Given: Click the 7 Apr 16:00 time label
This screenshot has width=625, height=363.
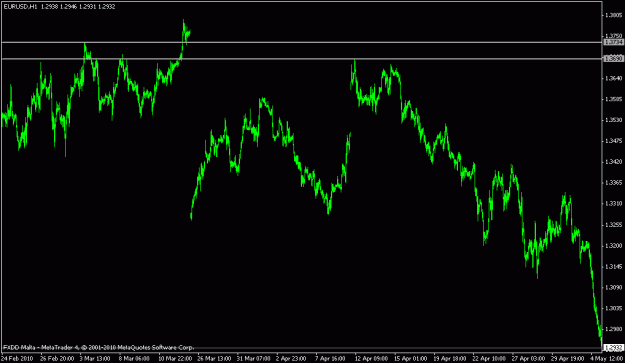Looking at the screenshot, I should pos(330,358).
